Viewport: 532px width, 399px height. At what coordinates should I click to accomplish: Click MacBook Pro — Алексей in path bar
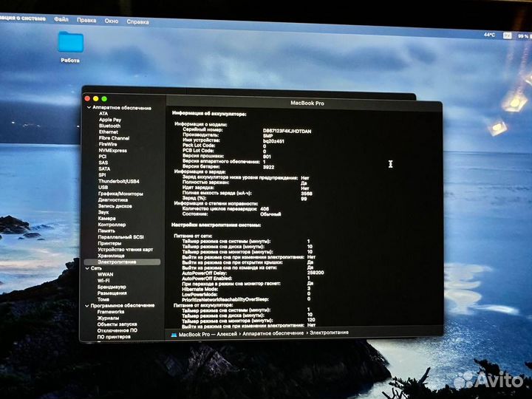coord(208,334)
